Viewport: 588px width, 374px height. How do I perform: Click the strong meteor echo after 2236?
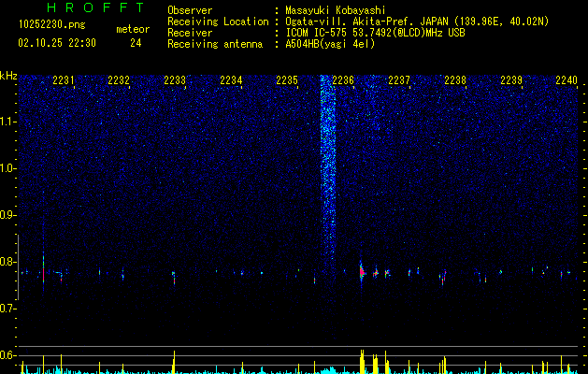(362, 272)
